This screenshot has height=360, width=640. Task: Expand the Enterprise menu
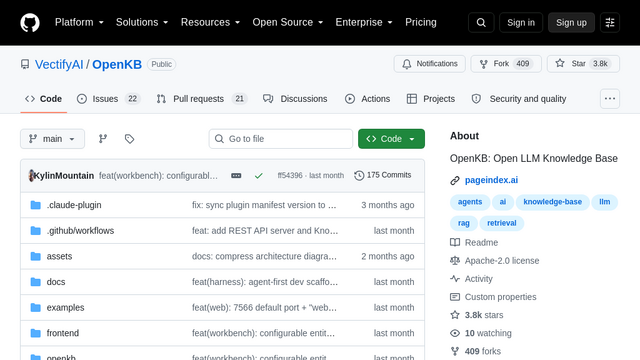[x=364, y=22]
